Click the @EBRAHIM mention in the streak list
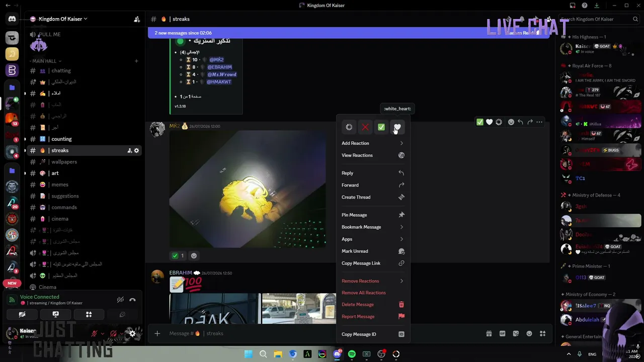 pyautogui.click(x=219, y=67)
